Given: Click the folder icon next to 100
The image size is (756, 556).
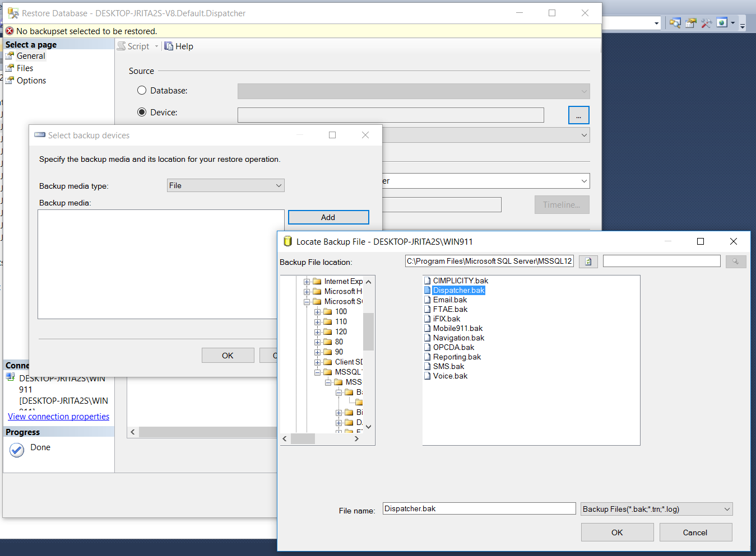Looking at the screenshot, I should coord(328,311).
